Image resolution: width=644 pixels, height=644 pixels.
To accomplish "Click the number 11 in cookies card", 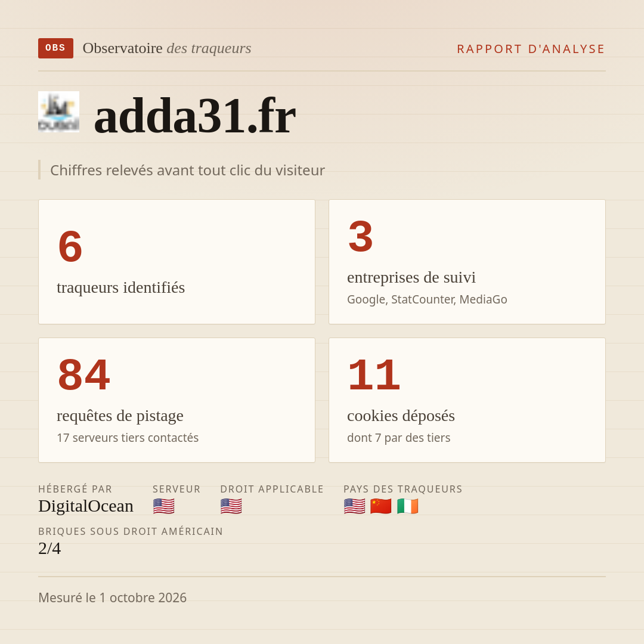I will click(374, 375).
